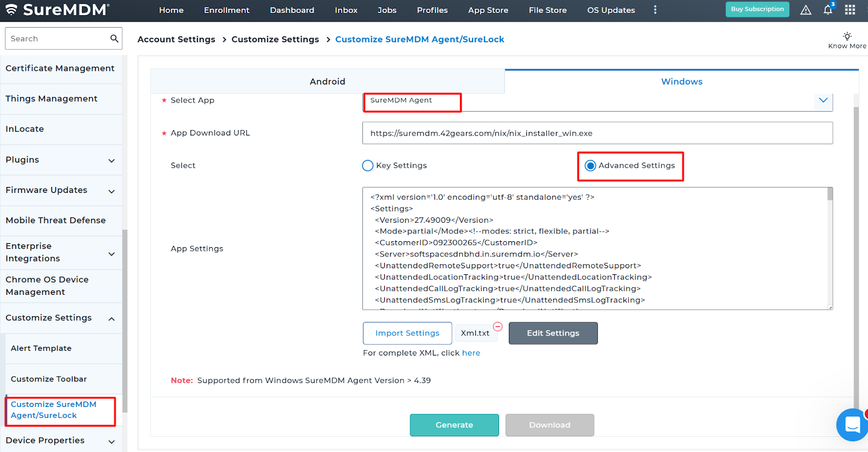The image size is (868, 452).
Task: Click the sidebar vertical scrollbar
Action: 125,320
